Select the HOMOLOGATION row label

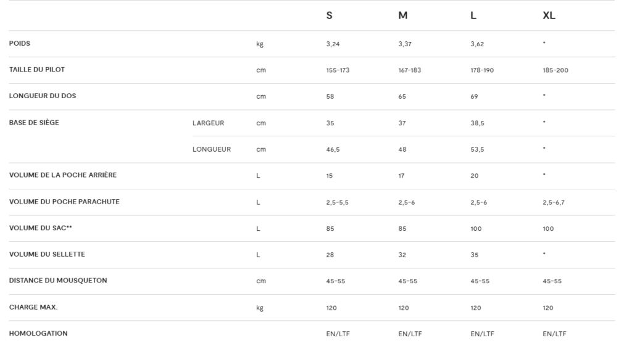(x=38, y=333)
